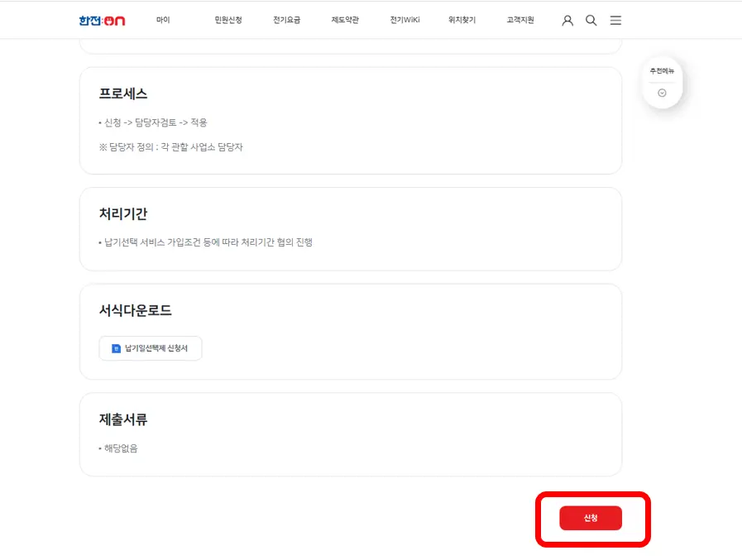Open the 제도약관 menu
The height and width of the screenshot is (560, 742).
coord(343,18)
